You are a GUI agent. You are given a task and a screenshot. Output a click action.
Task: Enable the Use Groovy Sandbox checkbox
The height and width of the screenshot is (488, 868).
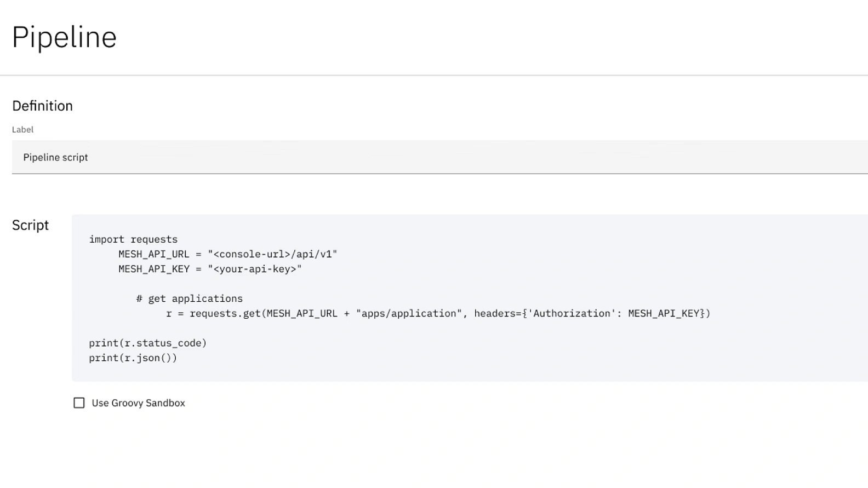(79, 403)
